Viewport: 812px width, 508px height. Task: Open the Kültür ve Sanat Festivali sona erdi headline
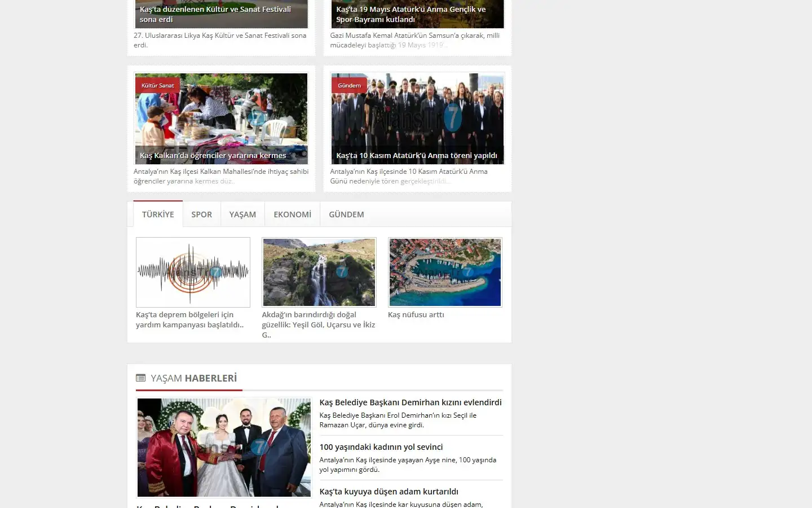[215, 14]
